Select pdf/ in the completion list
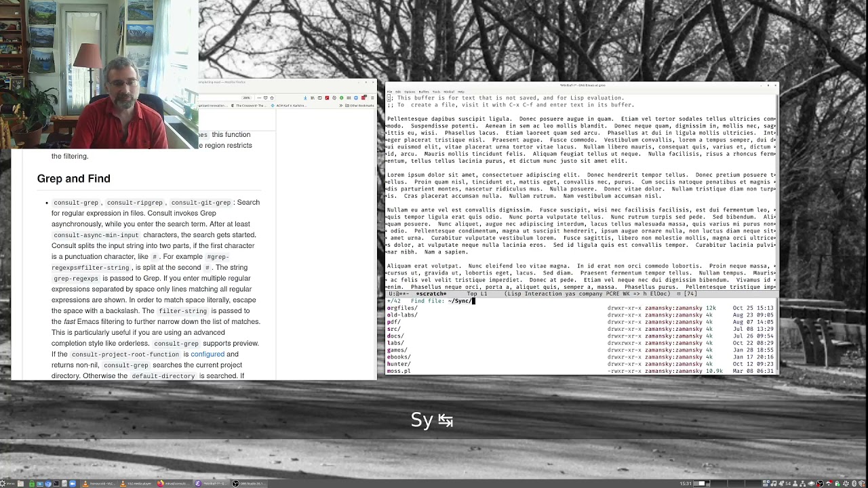The width and height of the screenshot is (868, 488). click(x=580, y=322)
